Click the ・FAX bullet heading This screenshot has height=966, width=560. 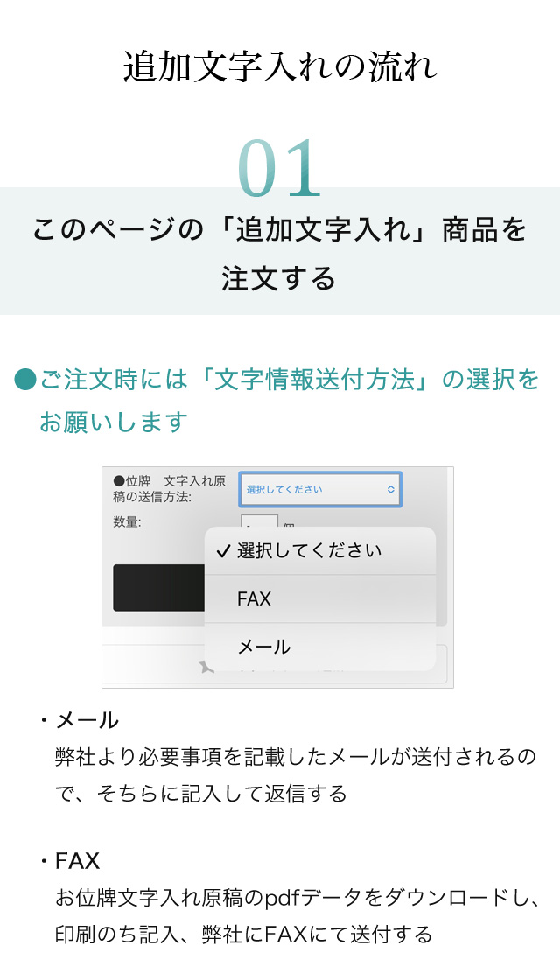[69, 861]
